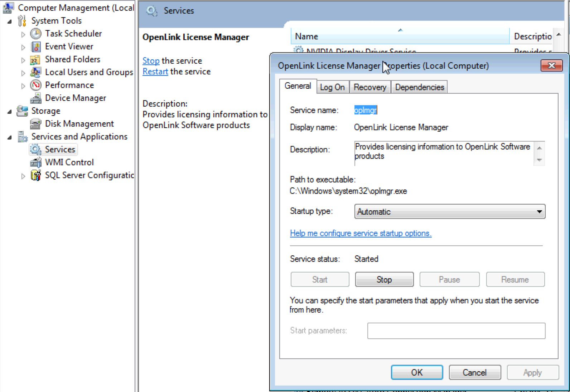This screenshot has height=392, width=570.
Task: Click the Storage icon
Action: [x=22, y=111]
